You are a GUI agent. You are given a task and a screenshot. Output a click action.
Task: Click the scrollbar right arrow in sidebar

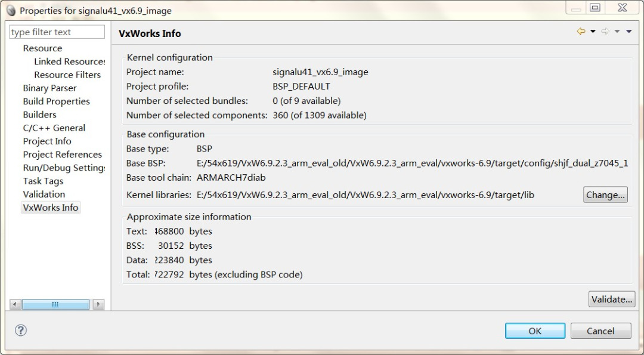[x=98, y=304]
